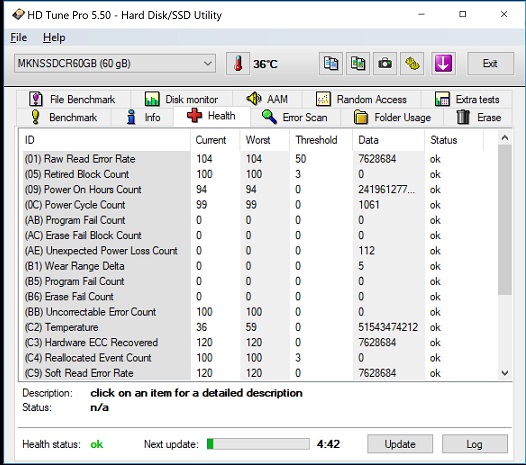
Task: Open the Info tab
Action: (143, 117)
